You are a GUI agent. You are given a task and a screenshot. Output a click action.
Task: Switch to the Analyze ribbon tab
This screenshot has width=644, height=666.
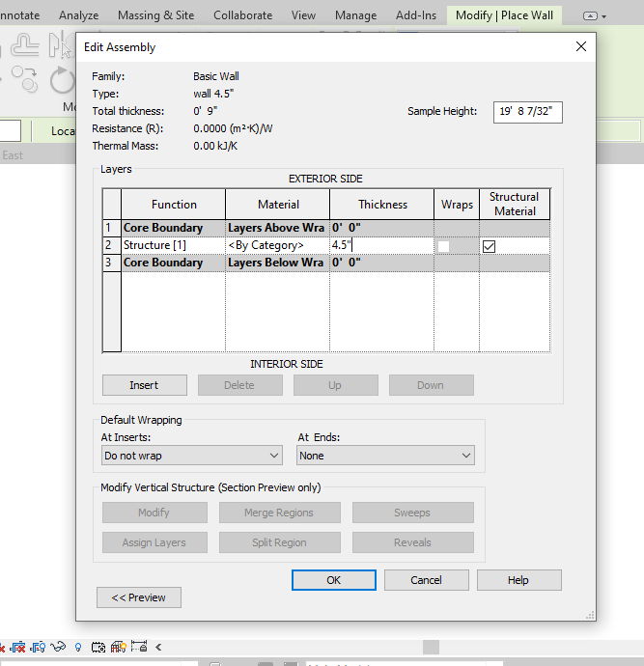(x=78, y=15)
